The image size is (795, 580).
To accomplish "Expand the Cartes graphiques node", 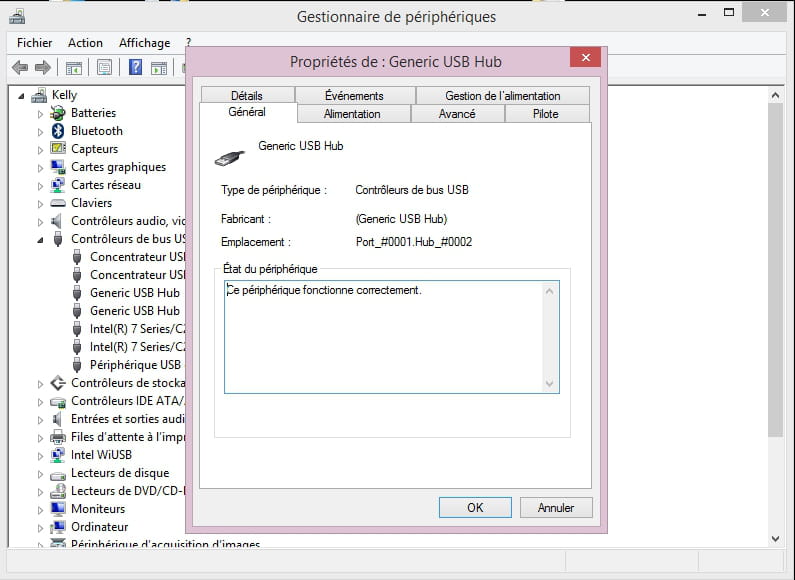I will pos(41,168).
